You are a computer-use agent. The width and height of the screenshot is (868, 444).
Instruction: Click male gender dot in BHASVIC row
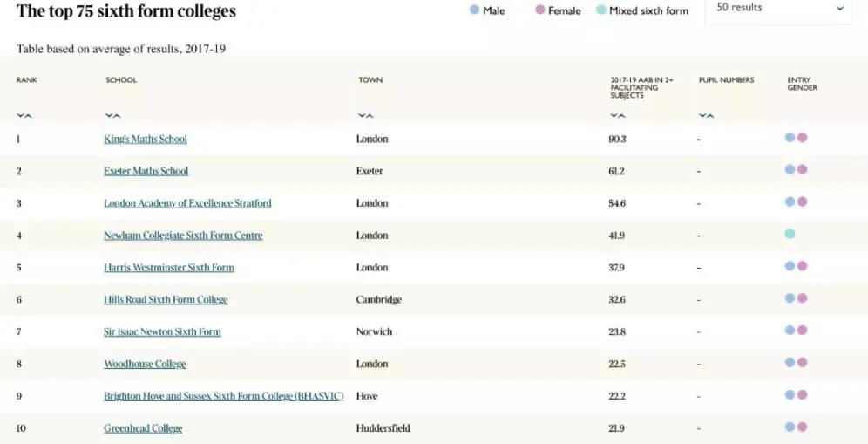point(790,394)
